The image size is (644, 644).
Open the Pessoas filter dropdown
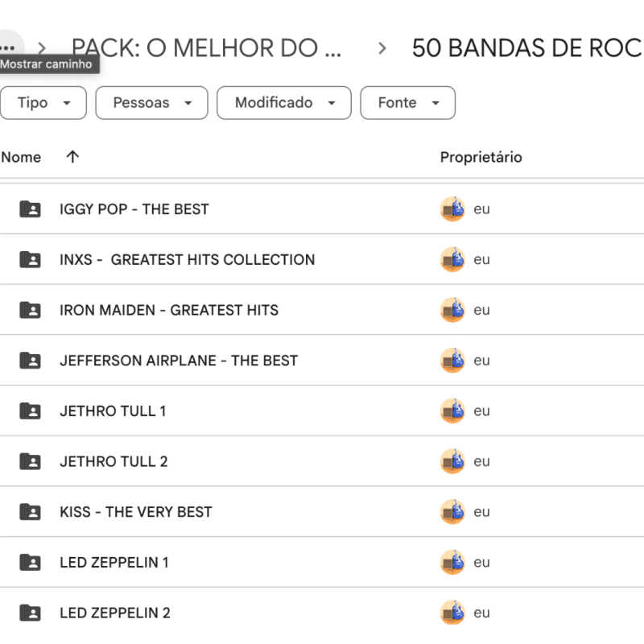151,103
